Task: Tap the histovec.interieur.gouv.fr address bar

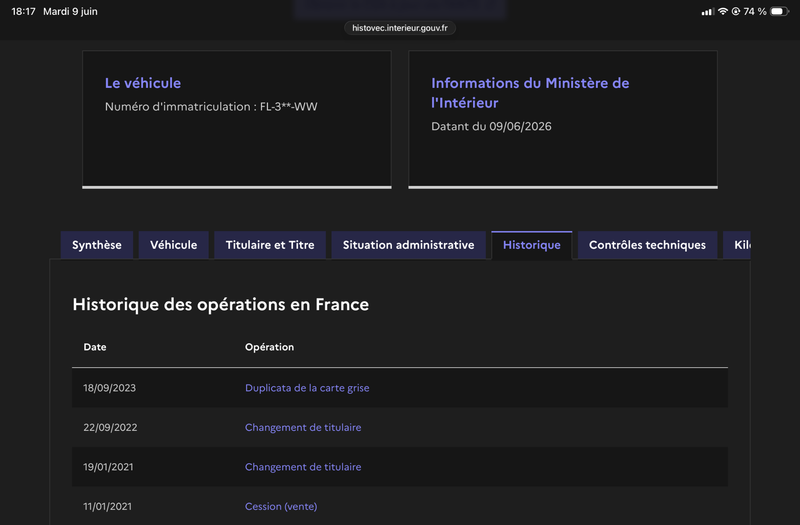Action: pos(400,28)
